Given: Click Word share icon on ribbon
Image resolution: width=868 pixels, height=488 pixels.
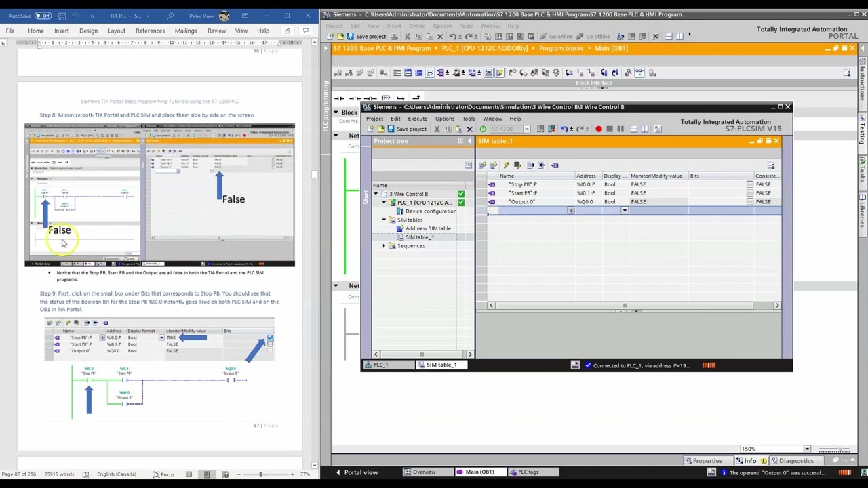Looking at the screenshot, I should pos(288,30).
